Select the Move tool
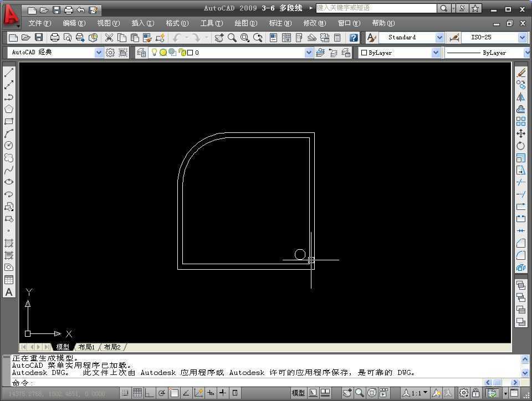Image resolution: width=532 pixels, height=401 pixels. pos(521,133)
